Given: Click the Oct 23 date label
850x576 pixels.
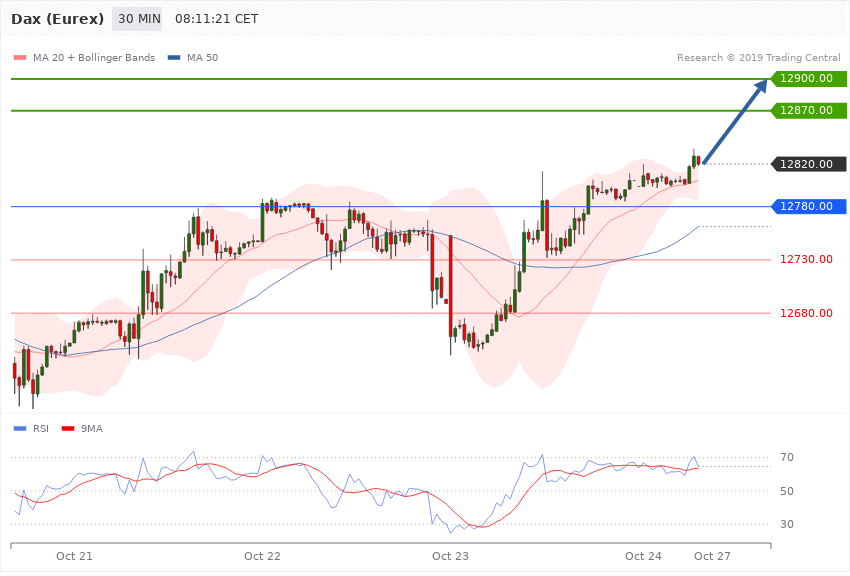Looking at the screenshot, I should (450, 556).
